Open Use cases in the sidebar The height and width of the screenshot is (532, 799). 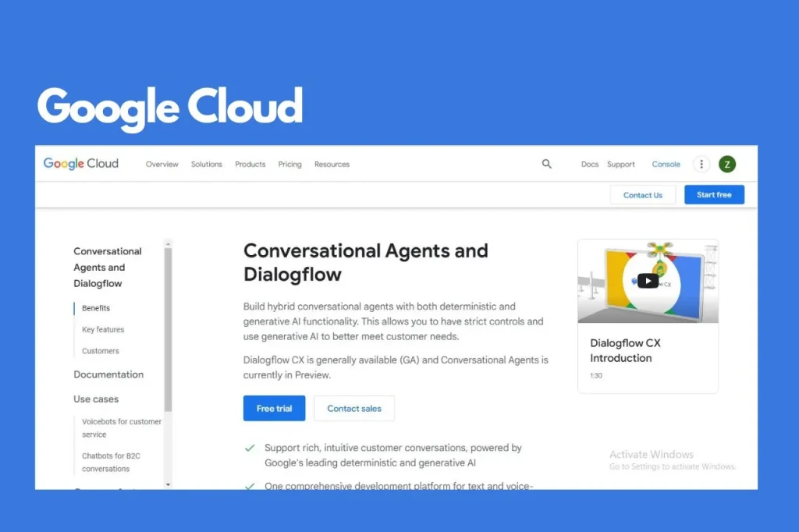(x=96, y=399)
